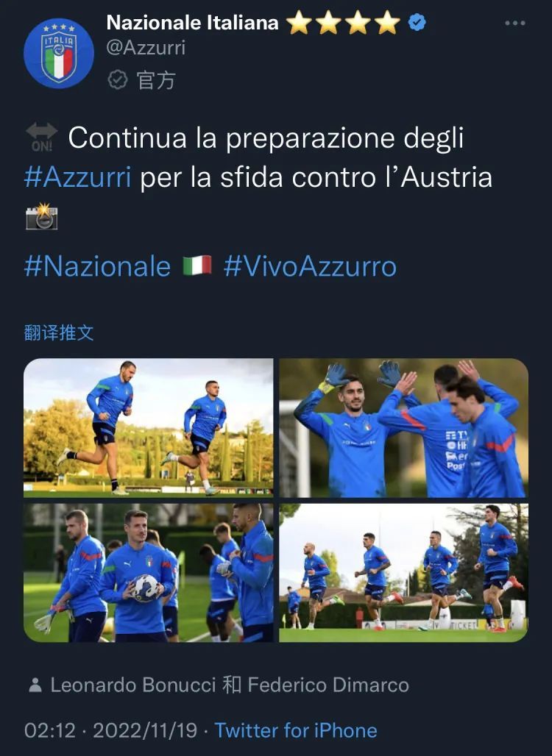Image resolution: width=552 pixels, height=756 pixels.
Task: Open photo of two players running
Action: 148,428
